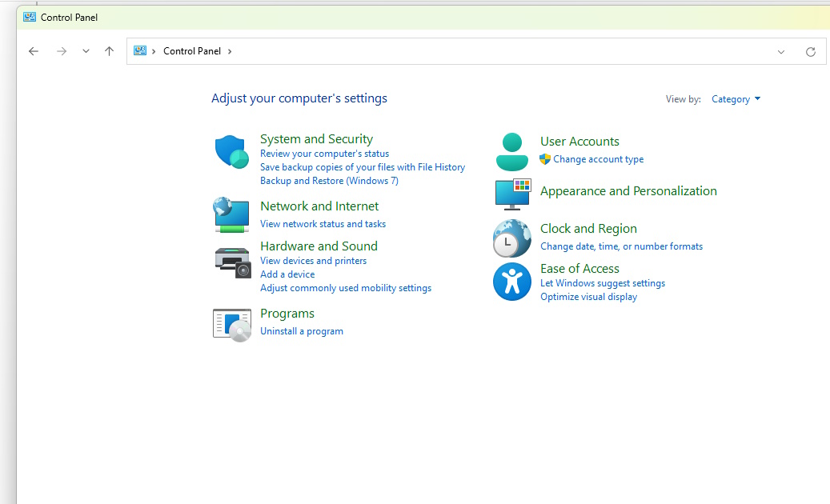
Task: Open the View by Category dropdown
Action: 736,99
